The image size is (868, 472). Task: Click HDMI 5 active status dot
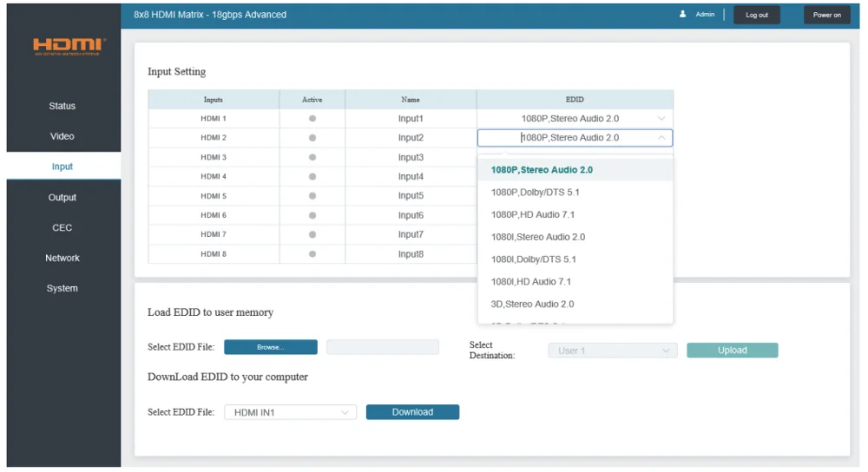point(312,196)
